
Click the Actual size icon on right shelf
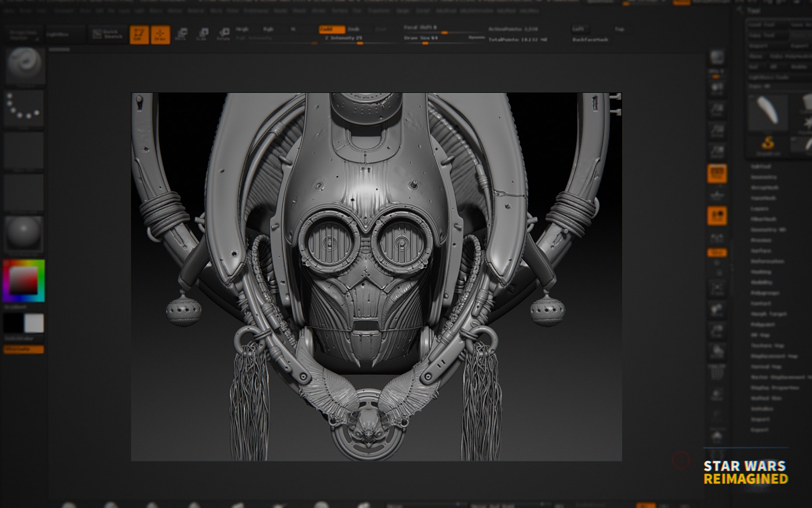pos(717,131)
